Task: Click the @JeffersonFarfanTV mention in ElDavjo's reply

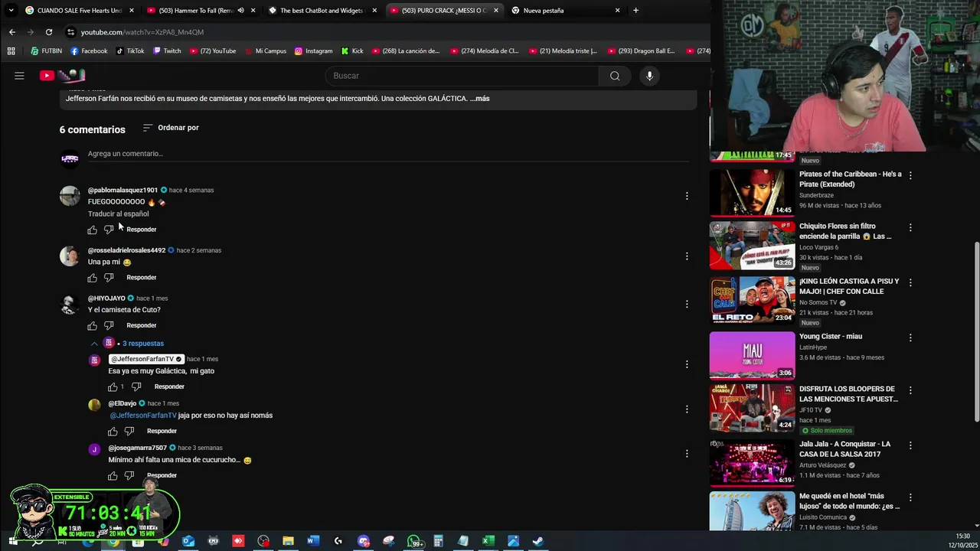Action: pos(143,416)
